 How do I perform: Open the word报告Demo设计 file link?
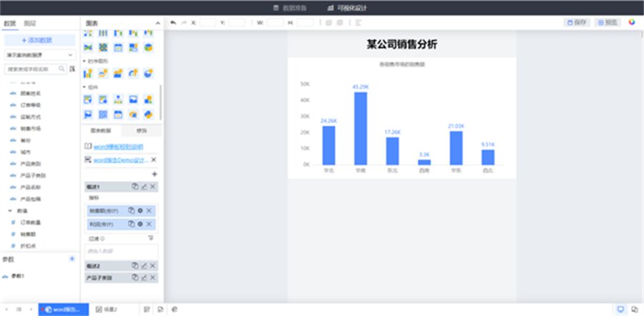[x=121, y=160]
